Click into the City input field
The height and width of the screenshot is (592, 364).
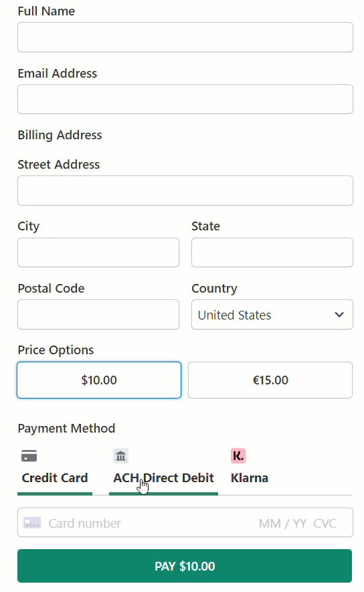98,252
